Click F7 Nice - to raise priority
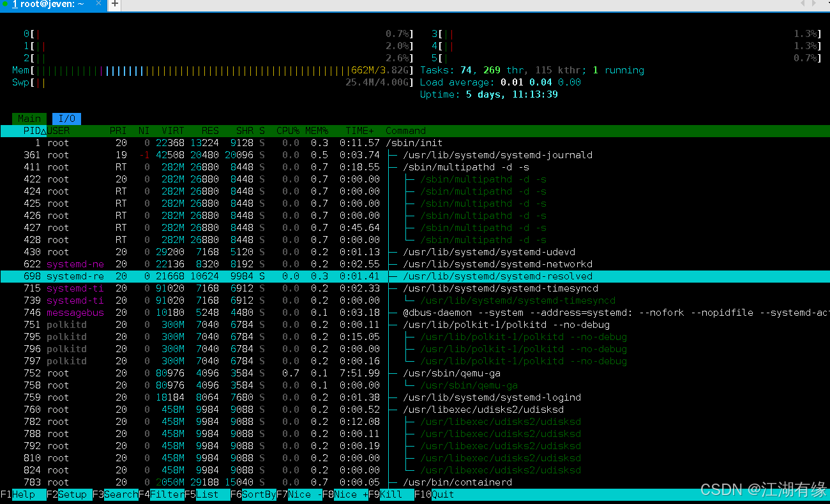Screen dimensions: 830x504 [299, 494]
